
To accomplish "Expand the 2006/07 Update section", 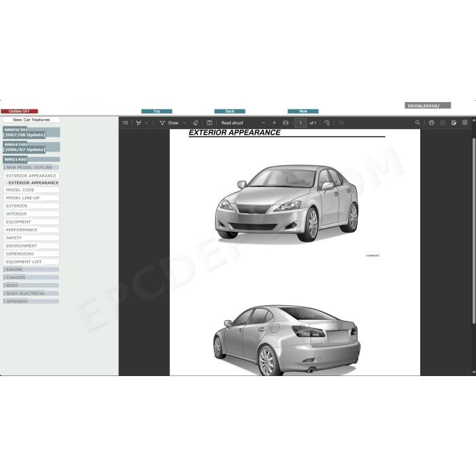I will click(31, 147).
